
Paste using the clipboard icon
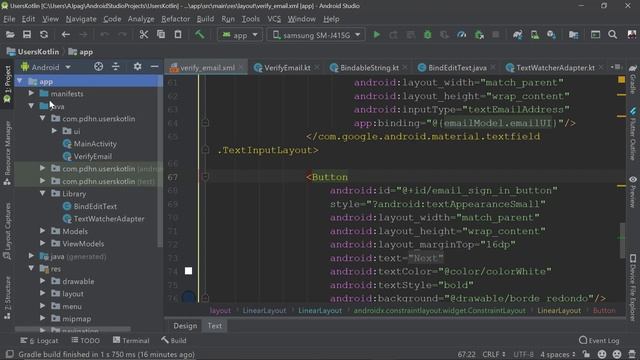pos(178,35)
